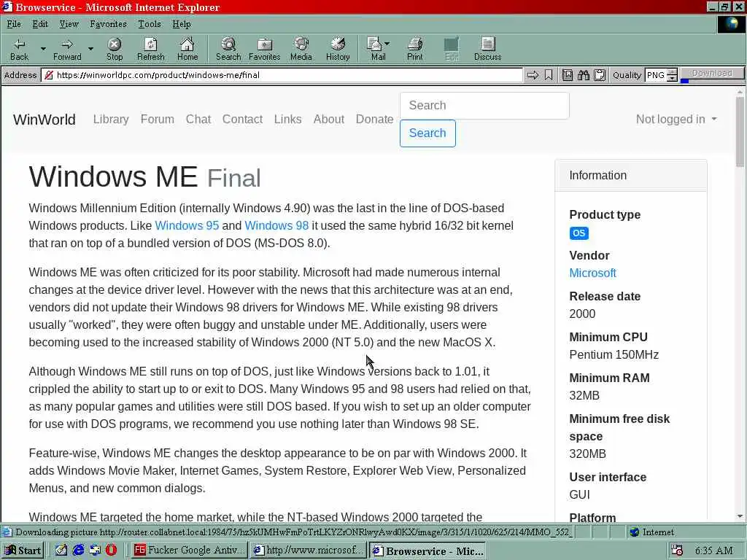Viewport: 747px width, 560px height.
Task: Click the Back toolbar button
Action: [20, 49]
